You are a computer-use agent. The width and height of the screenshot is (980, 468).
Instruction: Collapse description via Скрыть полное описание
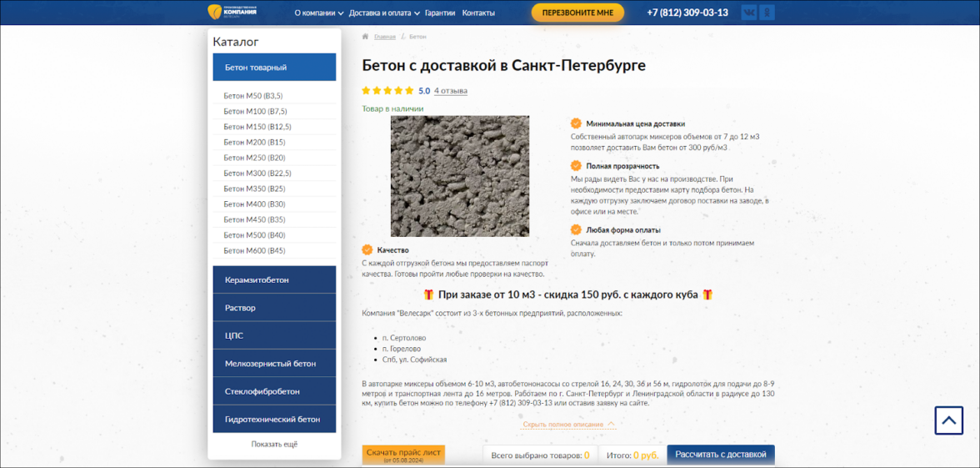pyautogui.click(x=568, y=425)
